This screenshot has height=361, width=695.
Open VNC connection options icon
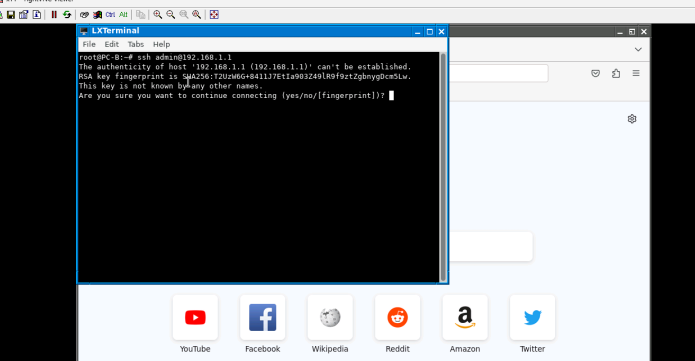point(23,15)
